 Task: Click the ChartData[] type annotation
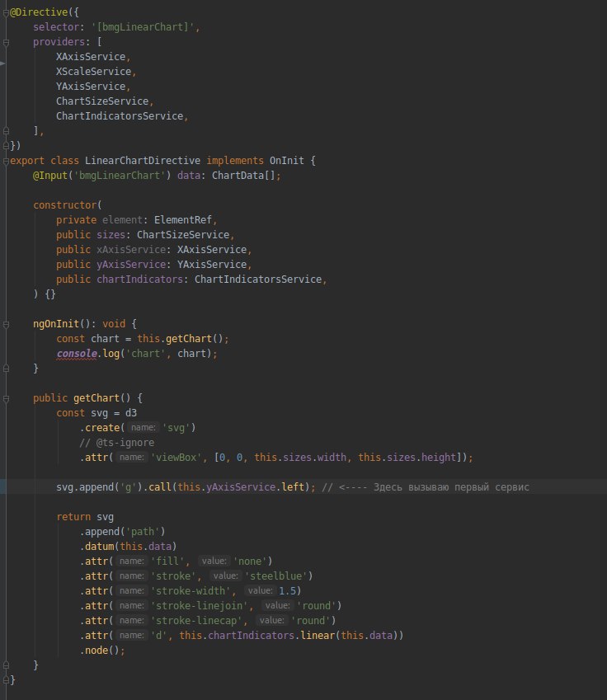click(243, 176)
